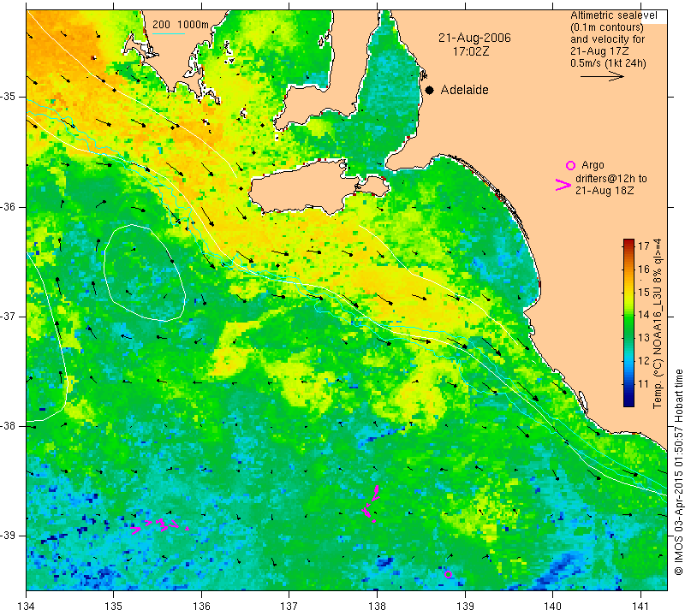Click the -35 latitude axis label

click(8, 97)
